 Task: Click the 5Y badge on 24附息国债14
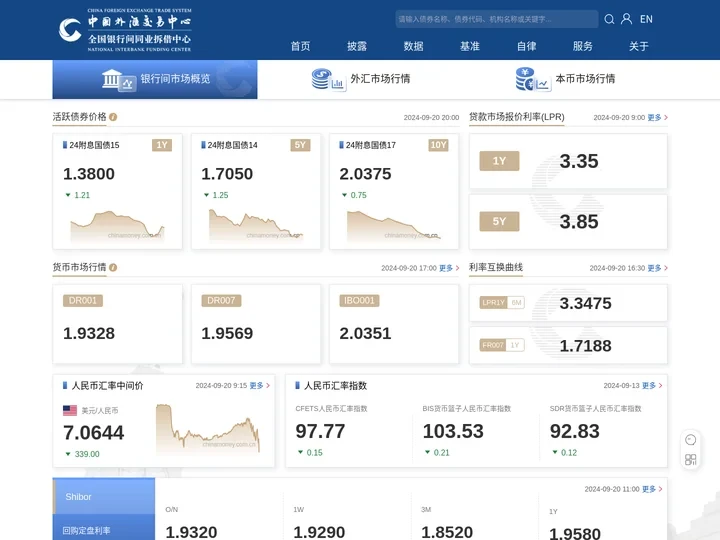tap(300, 145)
